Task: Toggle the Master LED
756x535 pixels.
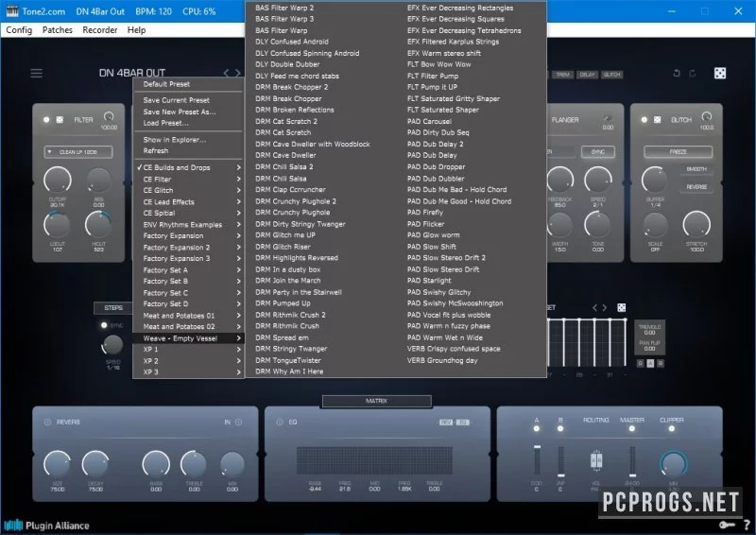Action: (x=632, y=428)
